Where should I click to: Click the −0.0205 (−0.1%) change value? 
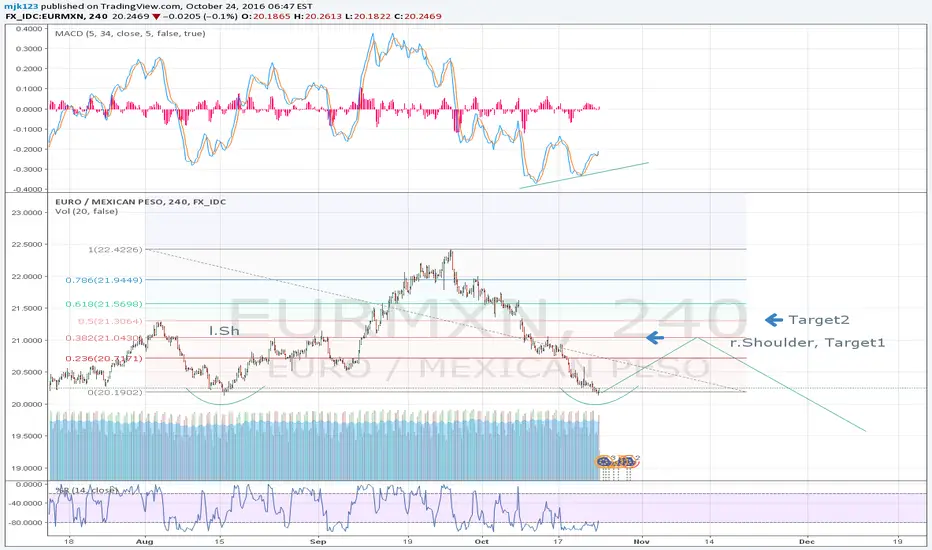click(x=201, y=16)
